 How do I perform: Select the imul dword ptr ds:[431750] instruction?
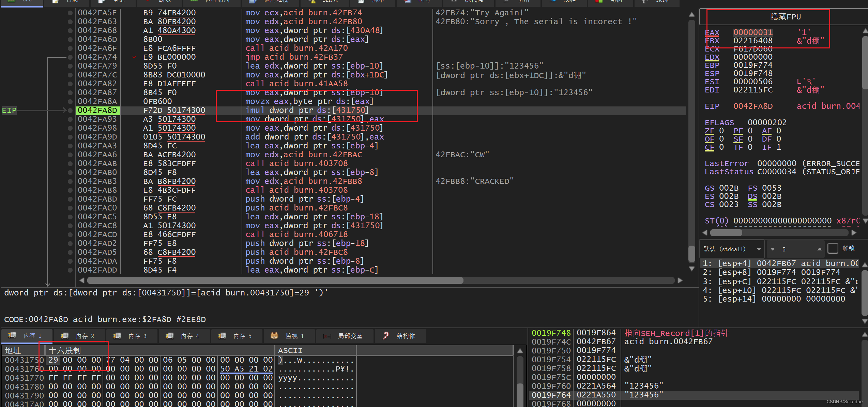[307, 110]
